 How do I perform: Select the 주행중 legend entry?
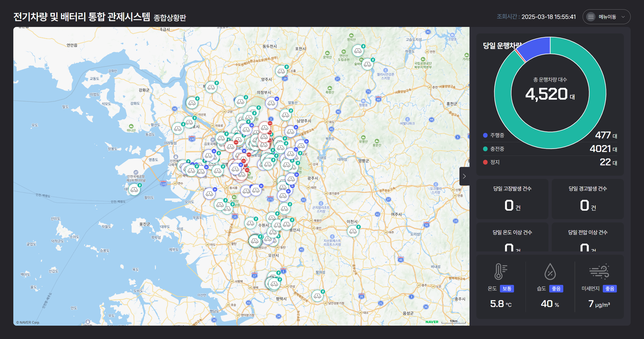(x=494, y=135)
